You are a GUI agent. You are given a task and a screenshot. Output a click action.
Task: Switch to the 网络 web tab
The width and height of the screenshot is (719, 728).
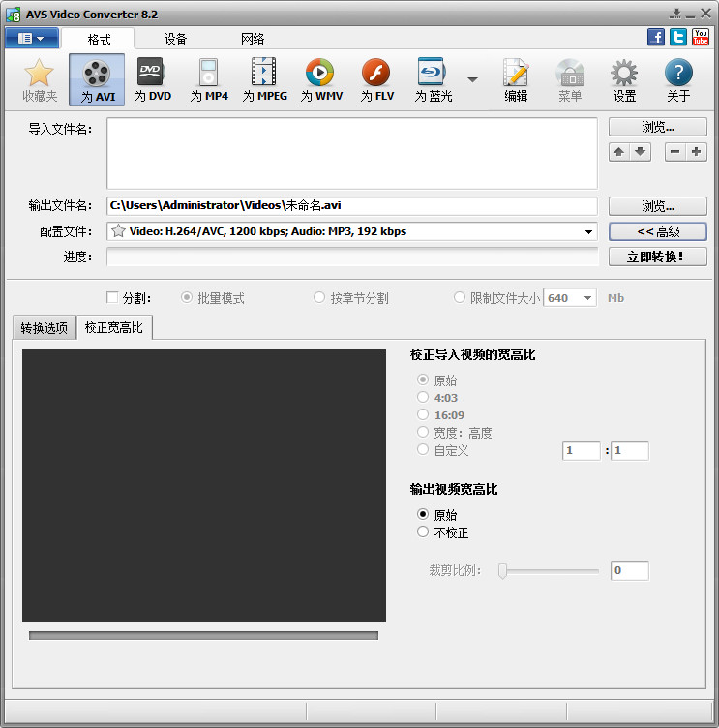point(253,39)
